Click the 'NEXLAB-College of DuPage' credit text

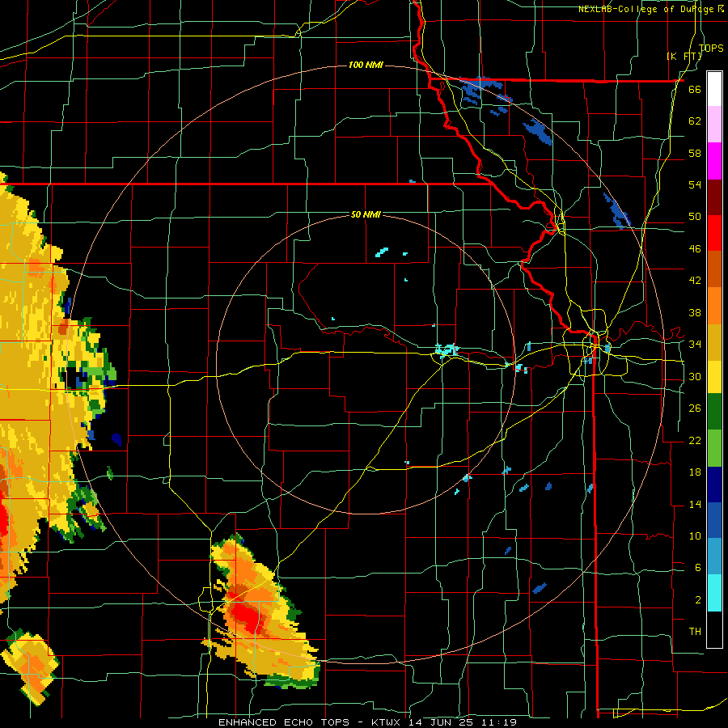(646, 9)
